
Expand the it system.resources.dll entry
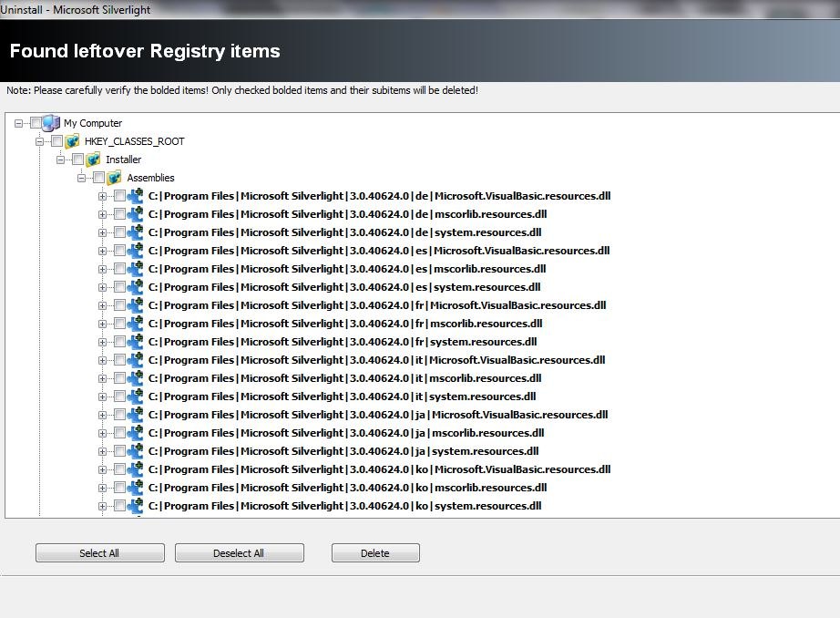[102, 397]
